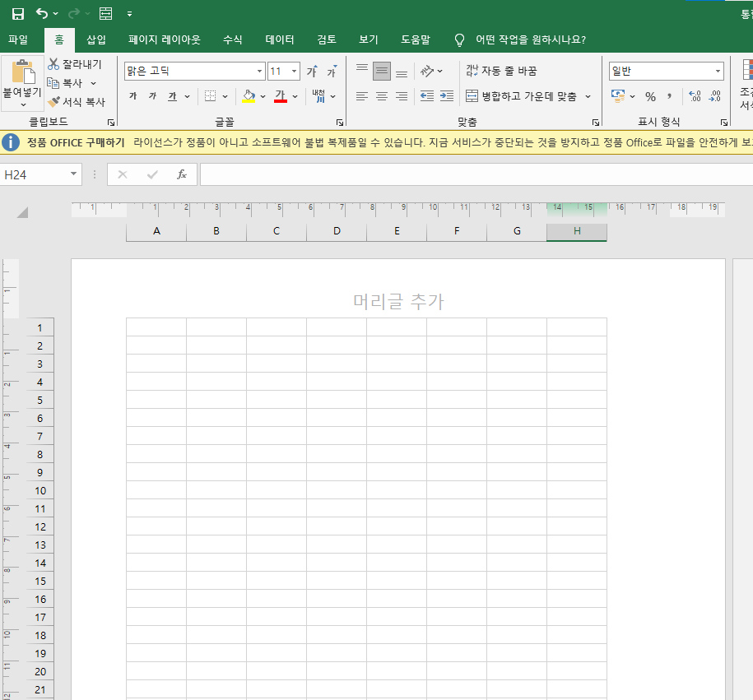Open the 파일 tab
The image size is (753, 700).
pos(18,39)
